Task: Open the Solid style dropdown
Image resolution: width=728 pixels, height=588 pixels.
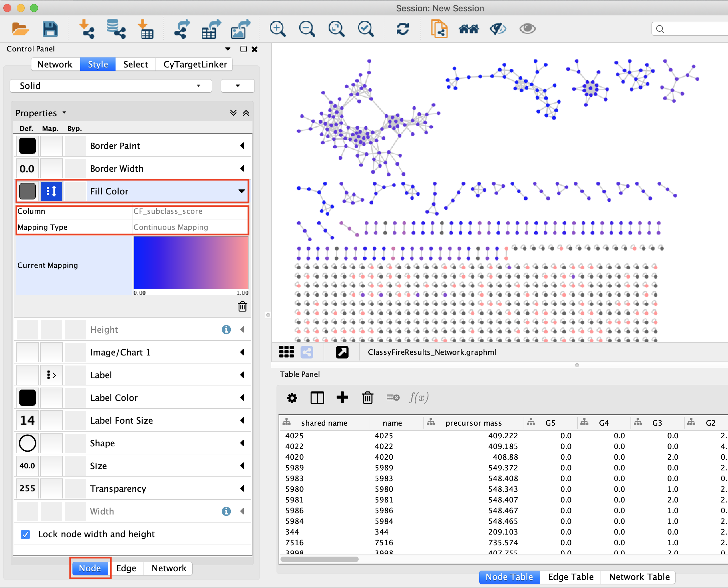Action: tap(111, 86)
